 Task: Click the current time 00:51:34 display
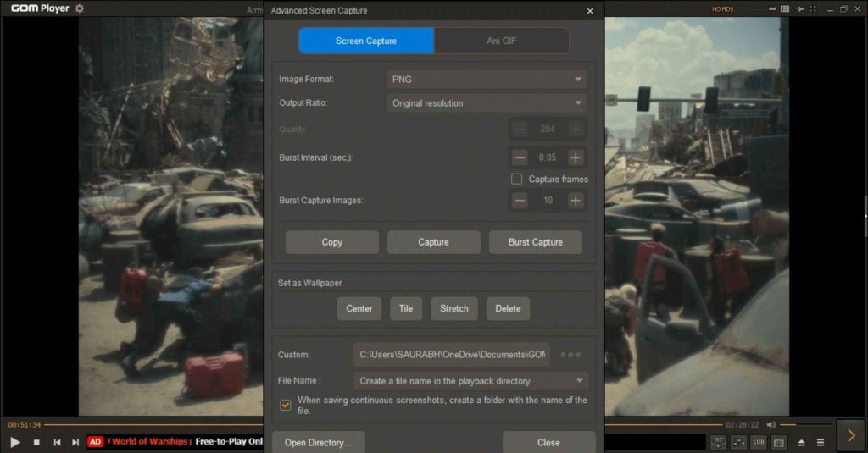coord(25,425)
